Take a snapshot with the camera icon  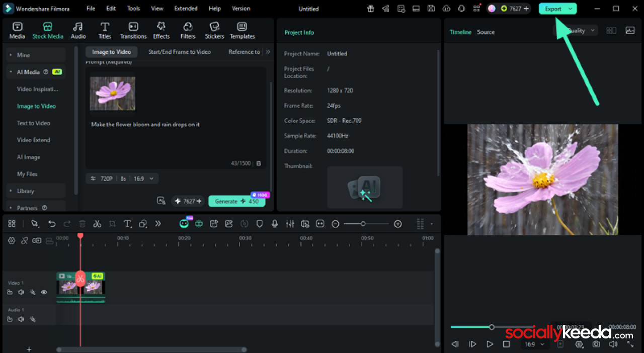[x=596, y=344]
